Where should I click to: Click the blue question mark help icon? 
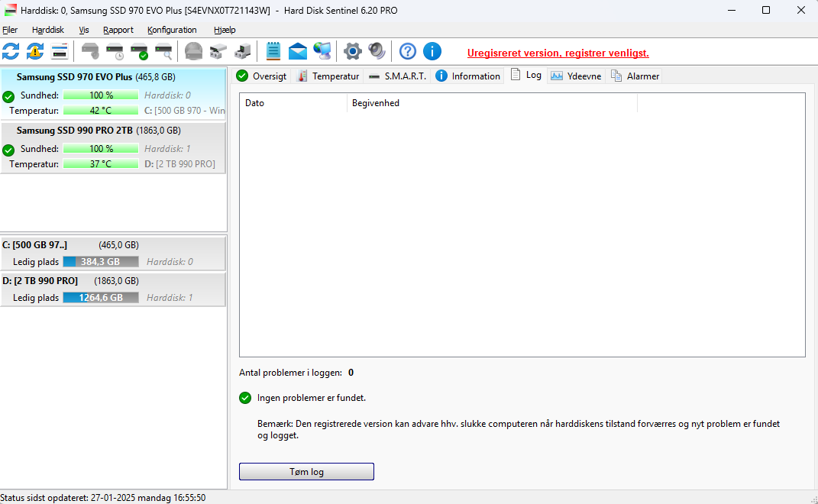coord(407,52)
